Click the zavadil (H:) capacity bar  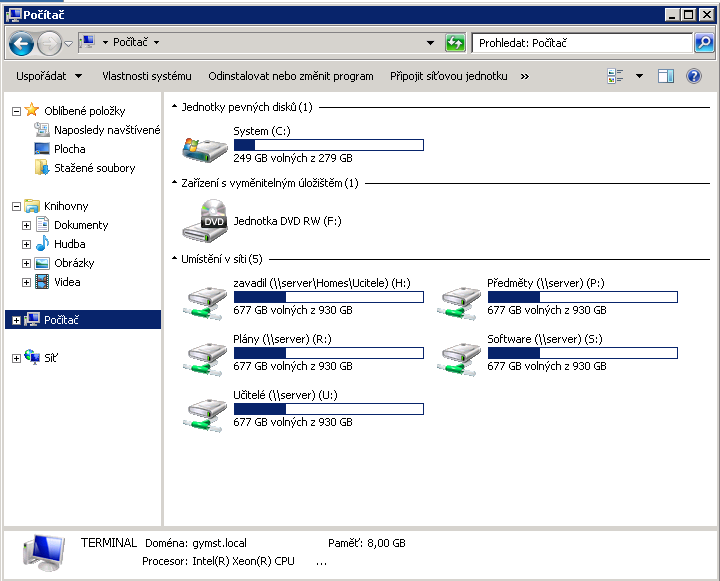[x=329, y=297]
